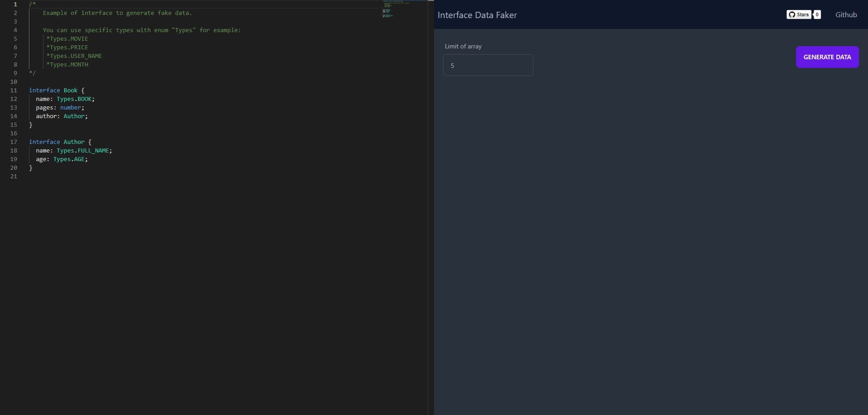868x415 pixels.
Task: Click the GitHub octocat icon on the Stars badge
Action: [x=793, y=14]
